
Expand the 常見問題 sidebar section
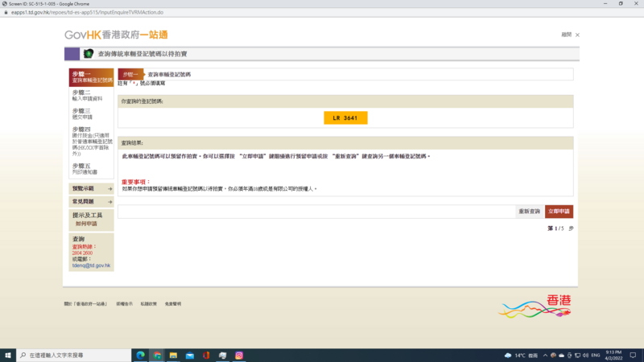[91, 202]
